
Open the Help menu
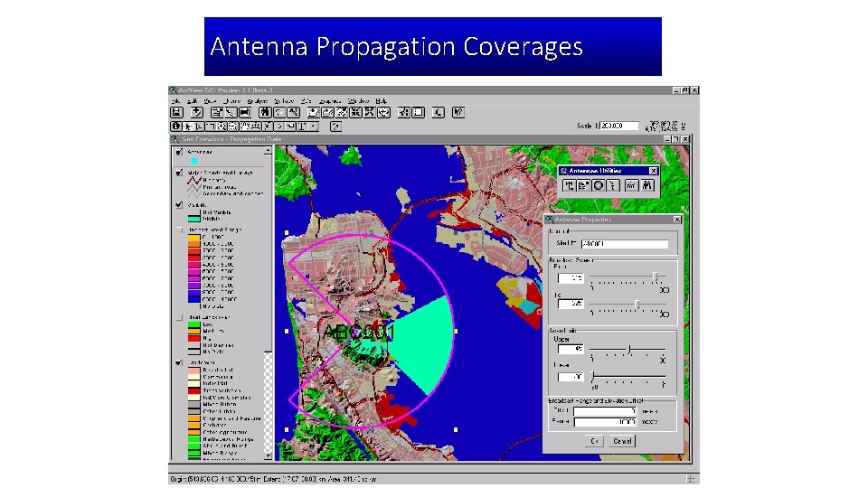point(382,101)
